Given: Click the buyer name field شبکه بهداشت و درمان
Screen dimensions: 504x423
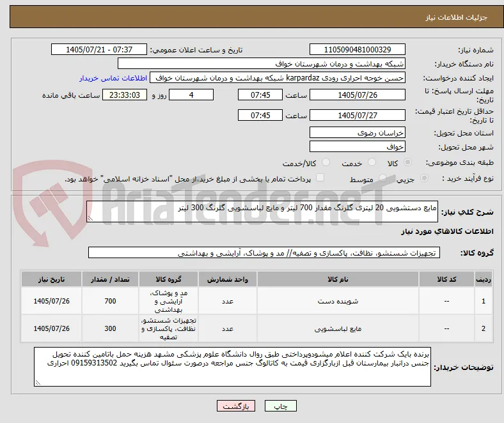Looking at the screenshot, I should [262, 64].
